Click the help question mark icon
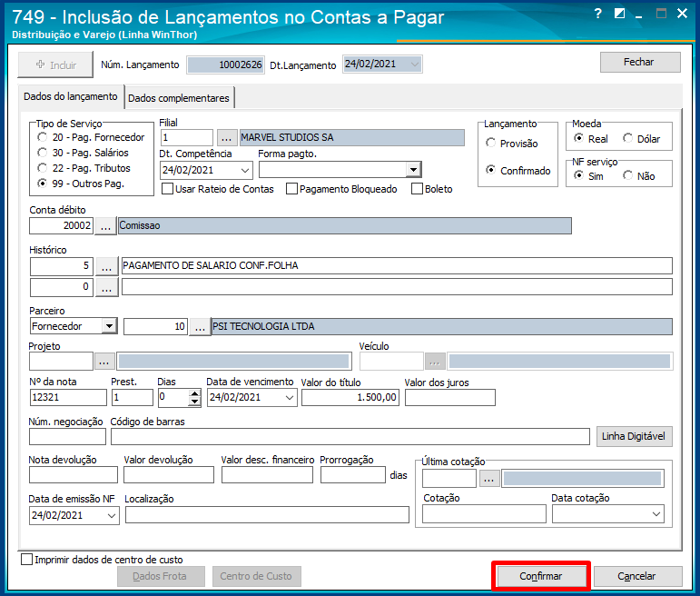The image size is (700, 596). [x=598, y=14]
